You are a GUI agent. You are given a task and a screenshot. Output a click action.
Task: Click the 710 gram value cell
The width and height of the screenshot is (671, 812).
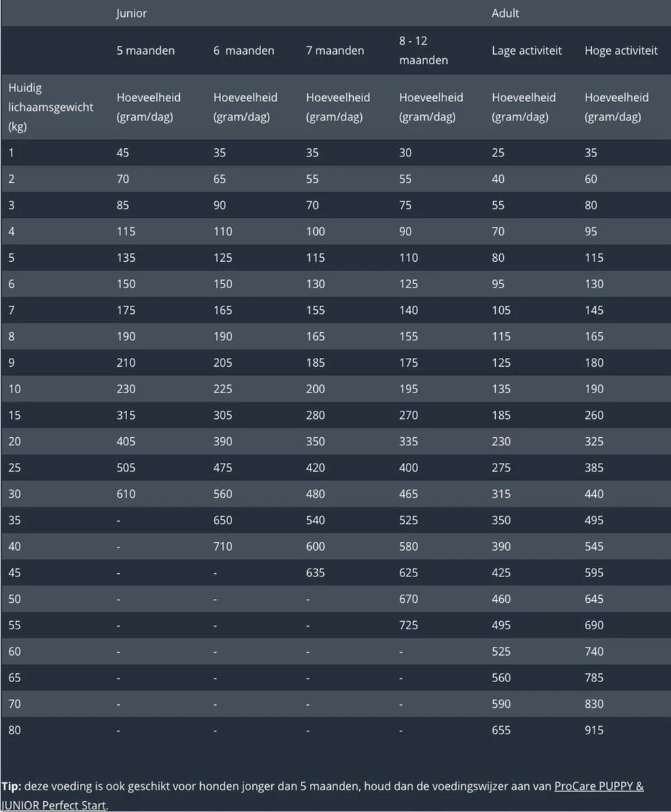click(x=223, y=546)
